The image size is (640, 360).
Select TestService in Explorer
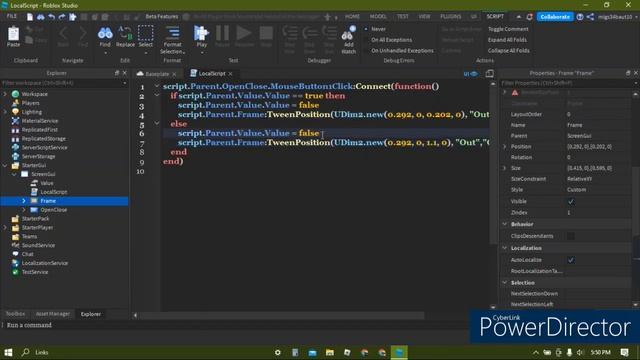pyautogui.click(x=35, y=272)
